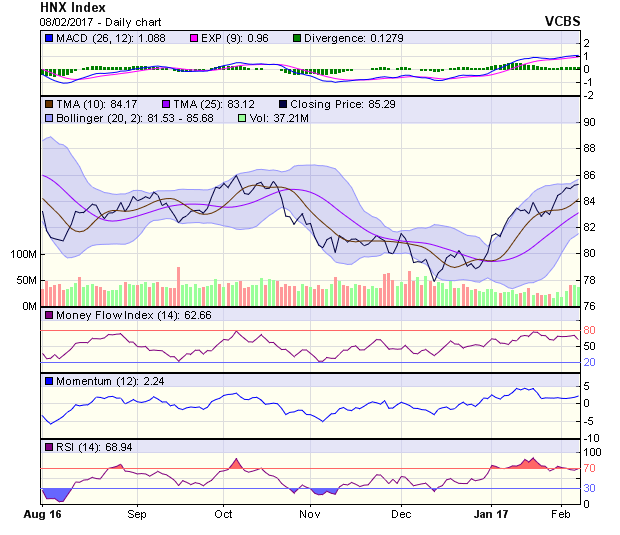Click the 100M volume axis label
Image resolution: width=620 pixels, height=535 pixels.
click(x=23, y=255)
